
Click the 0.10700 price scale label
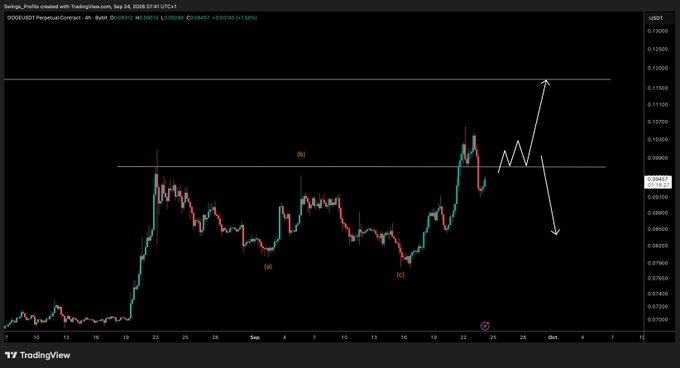pos(657,122)
